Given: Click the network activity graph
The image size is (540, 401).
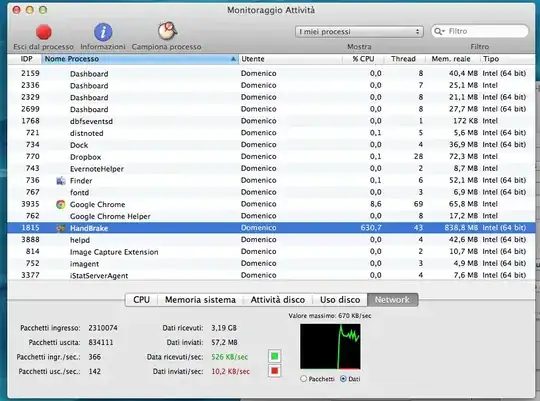Looking at the screenshot, I should pyautogui.click(x=330, y=346).
